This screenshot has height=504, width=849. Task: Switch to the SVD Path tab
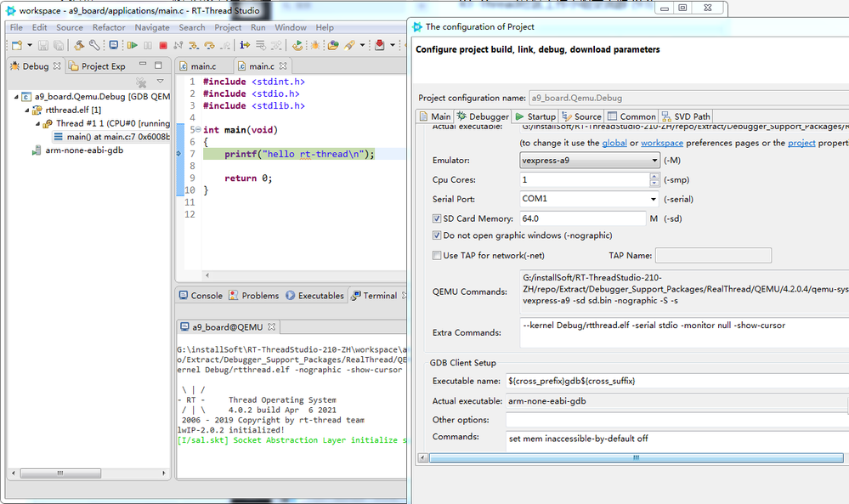686,116
